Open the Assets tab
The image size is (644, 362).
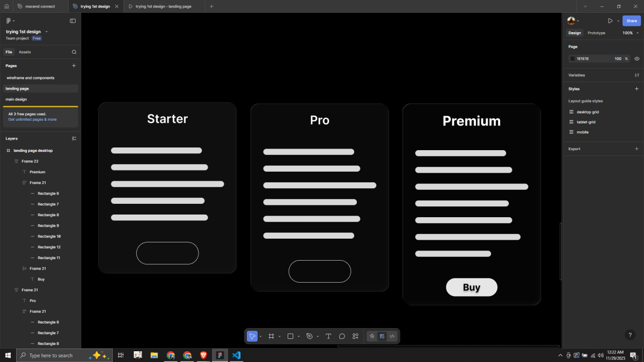tap(25, 52)
